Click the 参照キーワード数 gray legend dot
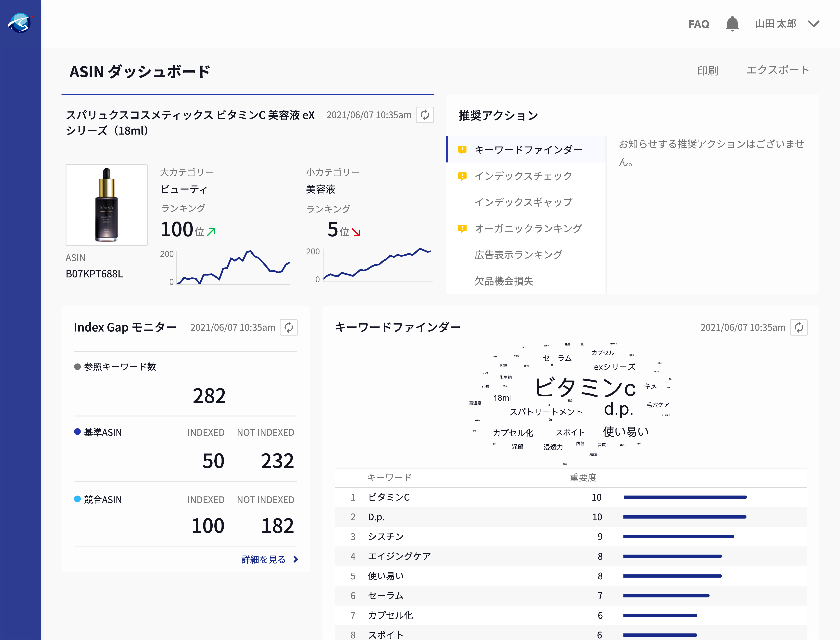 (x=77, y=366)
